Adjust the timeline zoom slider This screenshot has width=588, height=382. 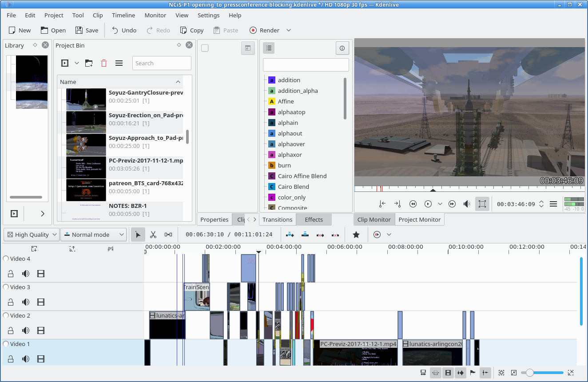click(530, 373)
